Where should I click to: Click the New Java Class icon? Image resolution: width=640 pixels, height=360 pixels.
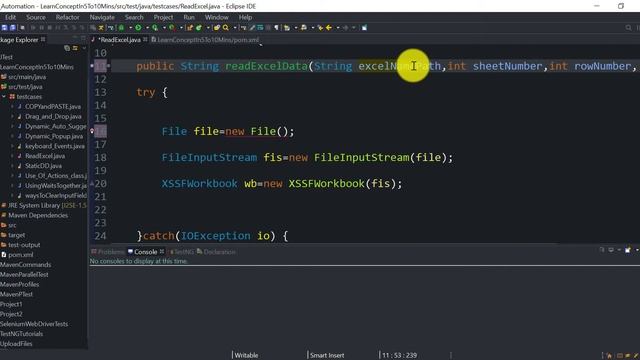(199, 28)
